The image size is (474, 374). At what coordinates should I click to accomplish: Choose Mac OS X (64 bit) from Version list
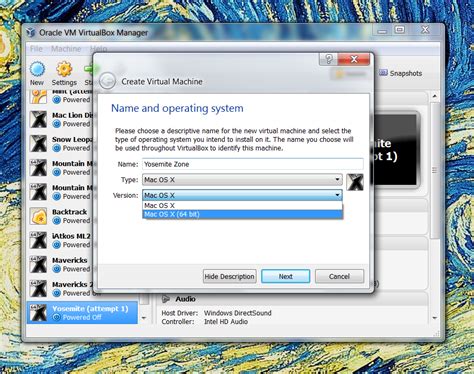pos(243,214)
